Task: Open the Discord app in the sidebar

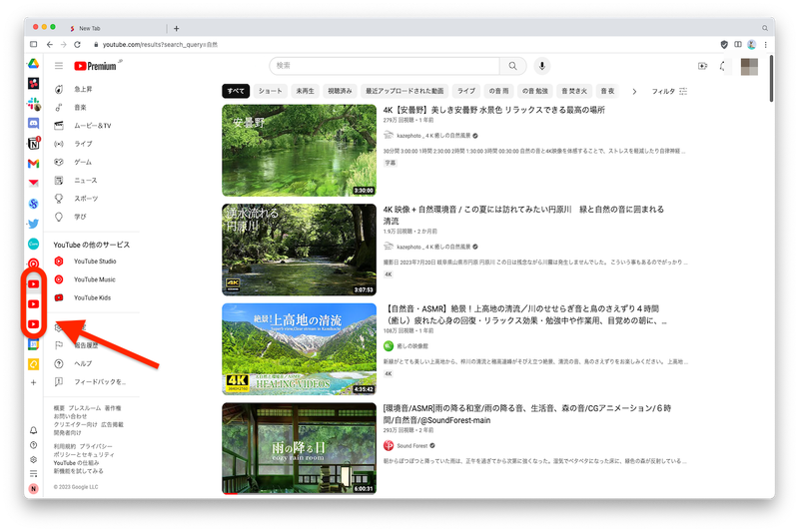Action: pyautogui.click(x=33, y=123)
